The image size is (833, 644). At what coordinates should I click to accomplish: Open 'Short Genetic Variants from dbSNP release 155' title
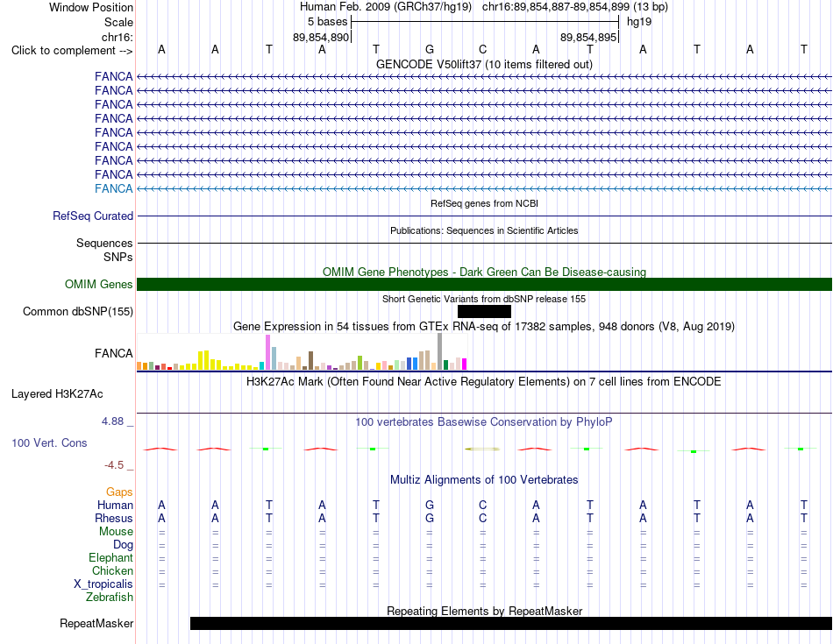484,299
